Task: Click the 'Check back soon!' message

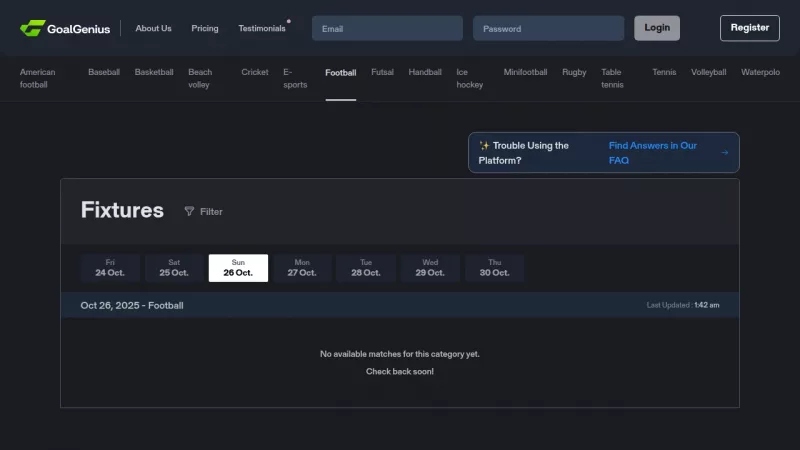Action: click(x=399, y=371)
